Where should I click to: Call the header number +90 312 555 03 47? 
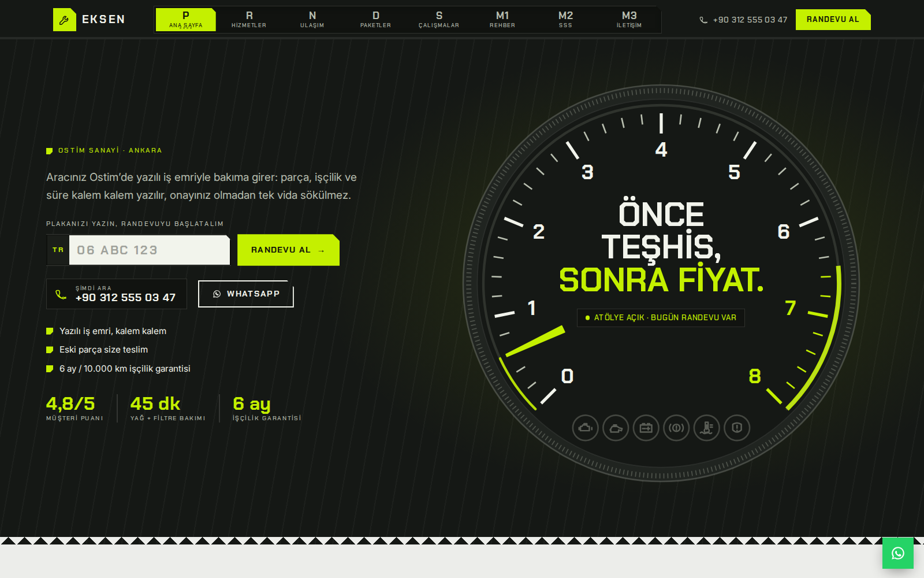[750, 20]
